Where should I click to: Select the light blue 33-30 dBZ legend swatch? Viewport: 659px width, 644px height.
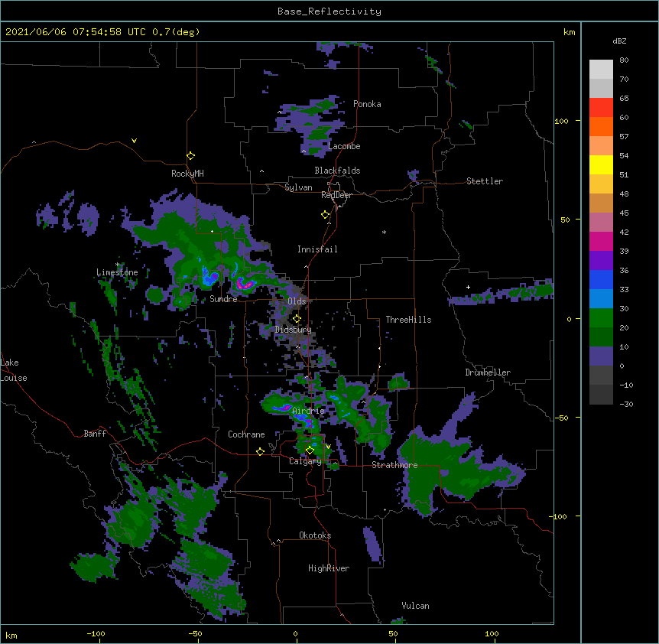tap(601, 299)
